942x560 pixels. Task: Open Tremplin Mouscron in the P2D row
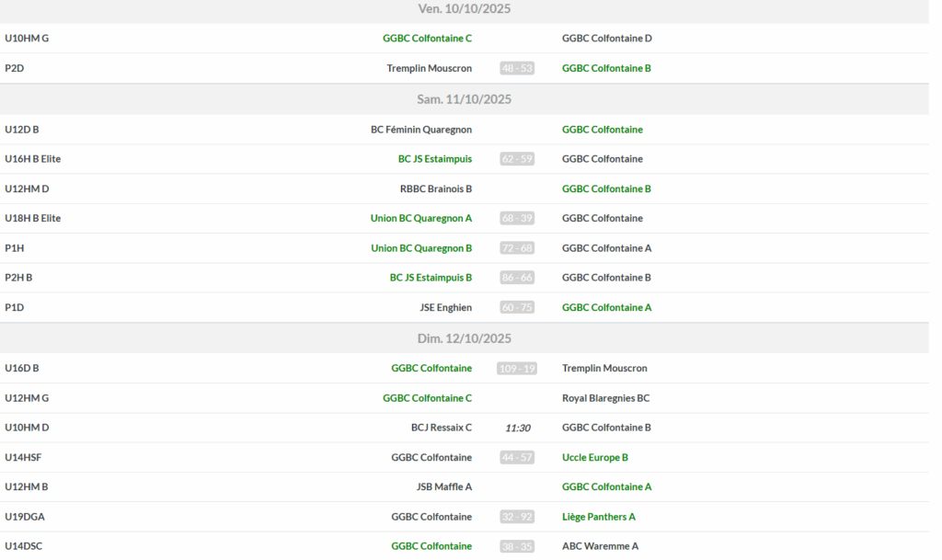pyautogui.click(x=429, y=68)
